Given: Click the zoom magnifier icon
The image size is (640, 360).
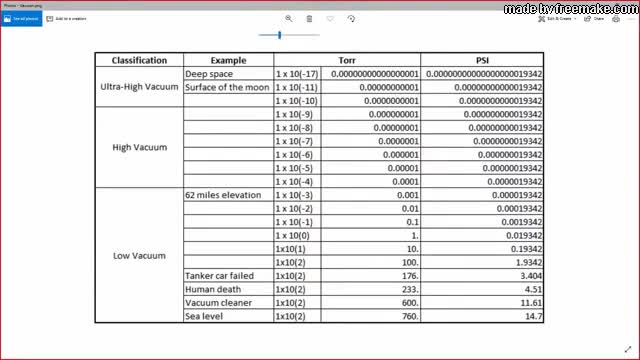Looking at the screenshot, I should tap(289, 19).
